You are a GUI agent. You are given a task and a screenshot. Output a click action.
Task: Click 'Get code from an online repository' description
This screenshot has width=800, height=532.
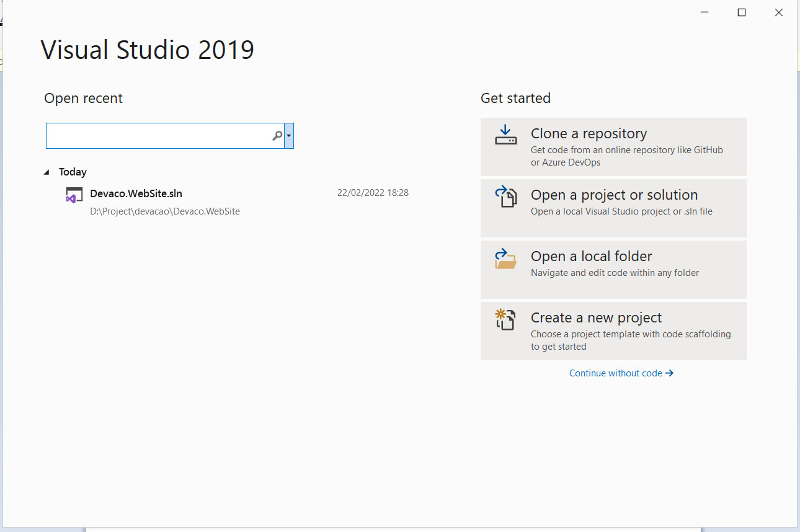tap(627, 156)
